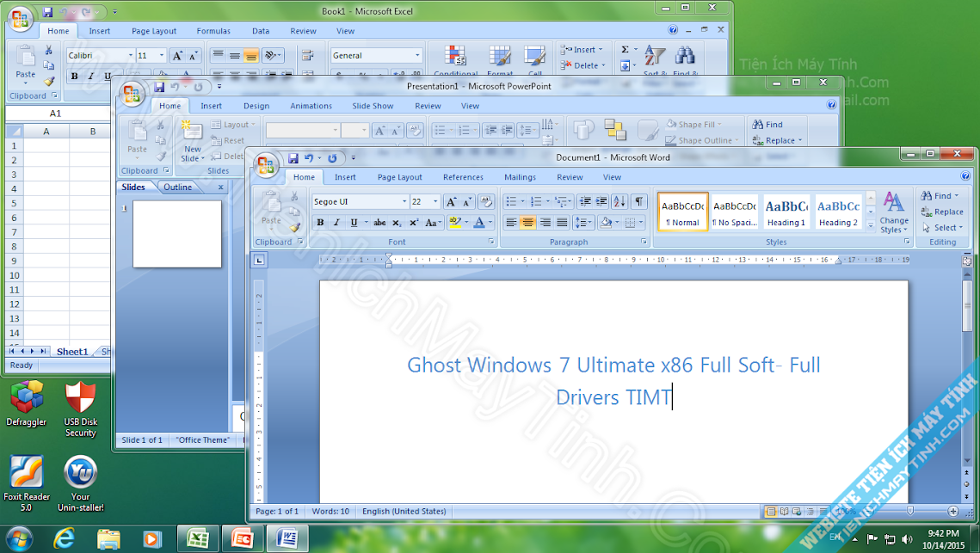Apply yellow Text Highlight Color to selection
Screen dimensions: 980x553
pyautogui.click(x=455, y=222)
